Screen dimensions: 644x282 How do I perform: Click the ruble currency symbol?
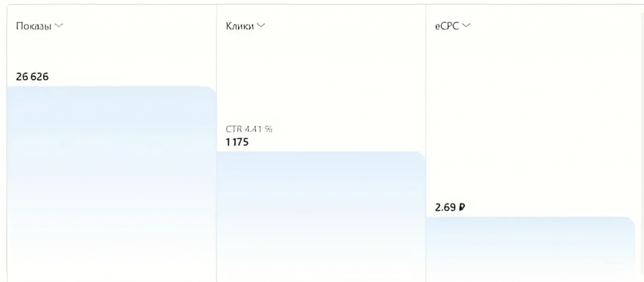coord(462,207)
